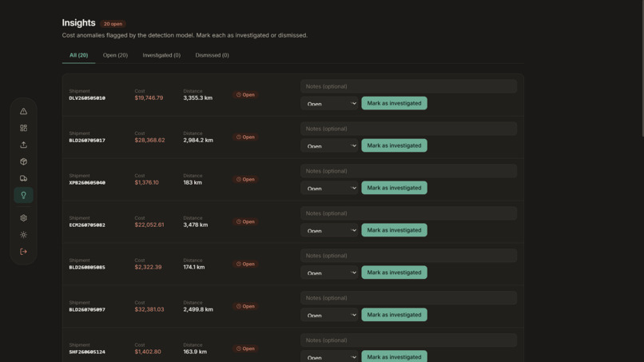Open status dropdown for shipment SHF260605124
Screen dimensions: 644x362
pos(329,356)
